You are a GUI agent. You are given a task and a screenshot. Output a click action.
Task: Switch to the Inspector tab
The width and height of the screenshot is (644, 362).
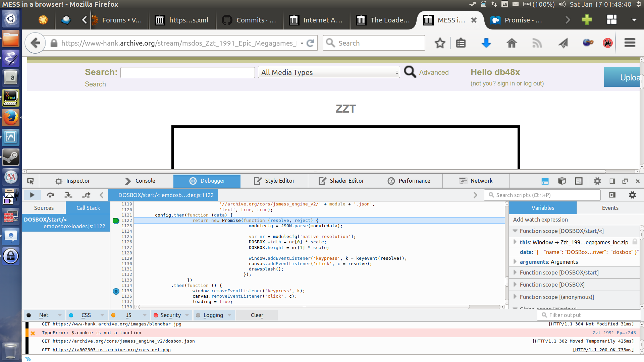(73, 181)
